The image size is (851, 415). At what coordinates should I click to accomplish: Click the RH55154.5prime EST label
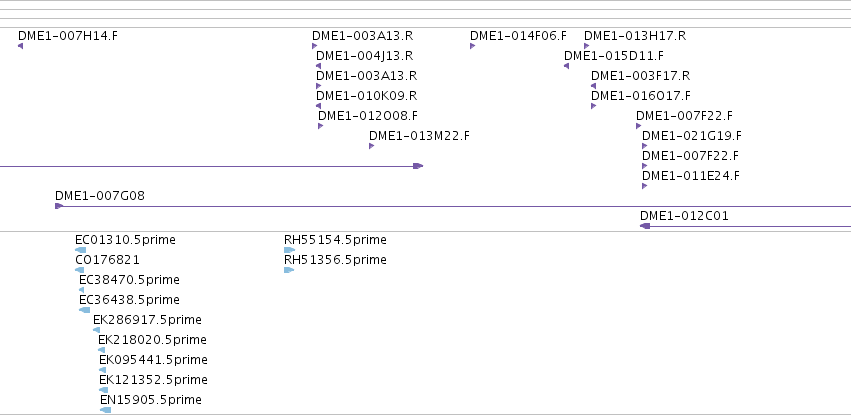click(335, 240)
